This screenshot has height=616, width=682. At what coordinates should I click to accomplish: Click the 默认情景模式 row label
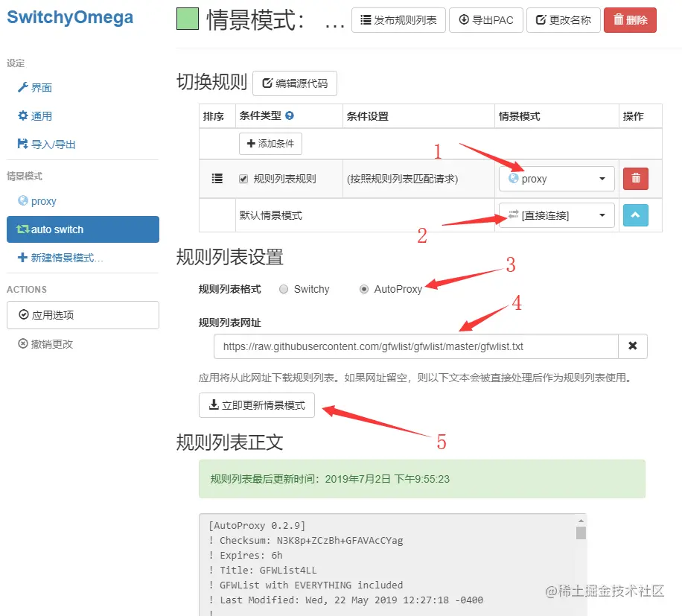pos(270,215)
